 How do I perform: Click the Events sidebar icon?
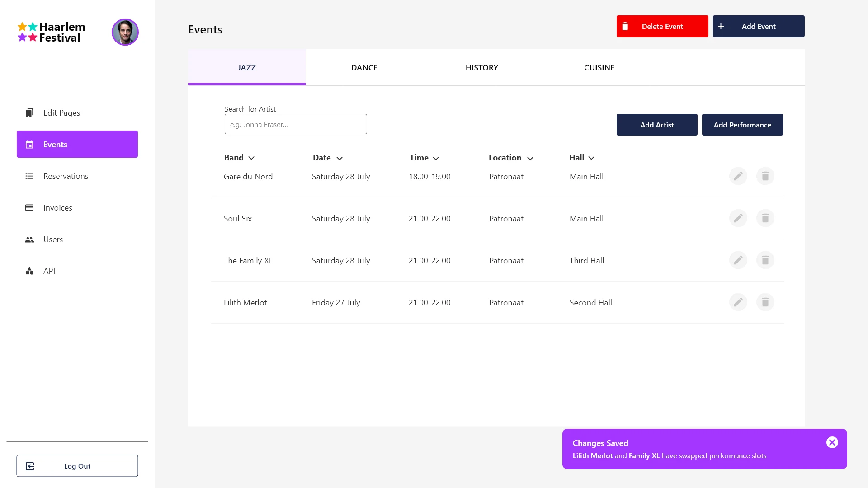coord(29,144)
